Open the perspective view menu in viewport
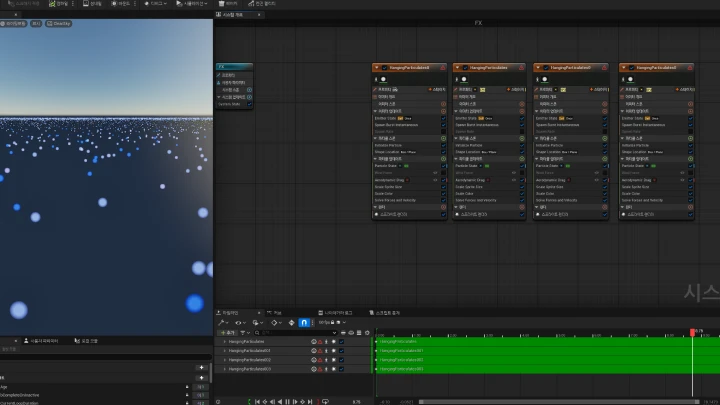The height and width of the screenshot is (405, 720). [13, 23]
